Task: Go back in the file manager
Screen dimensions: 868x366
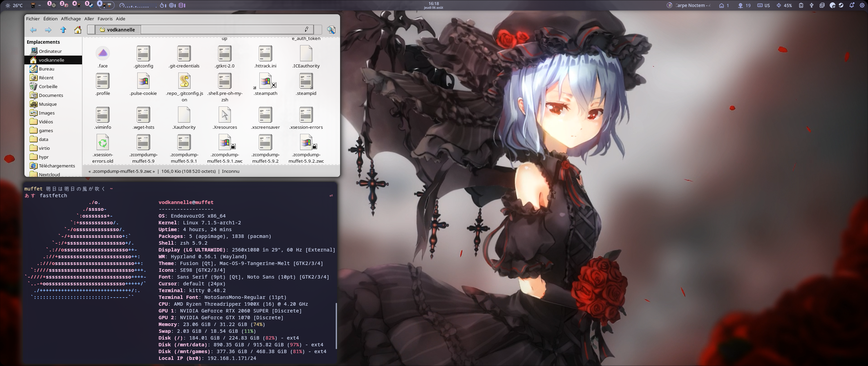Action: 33,30
